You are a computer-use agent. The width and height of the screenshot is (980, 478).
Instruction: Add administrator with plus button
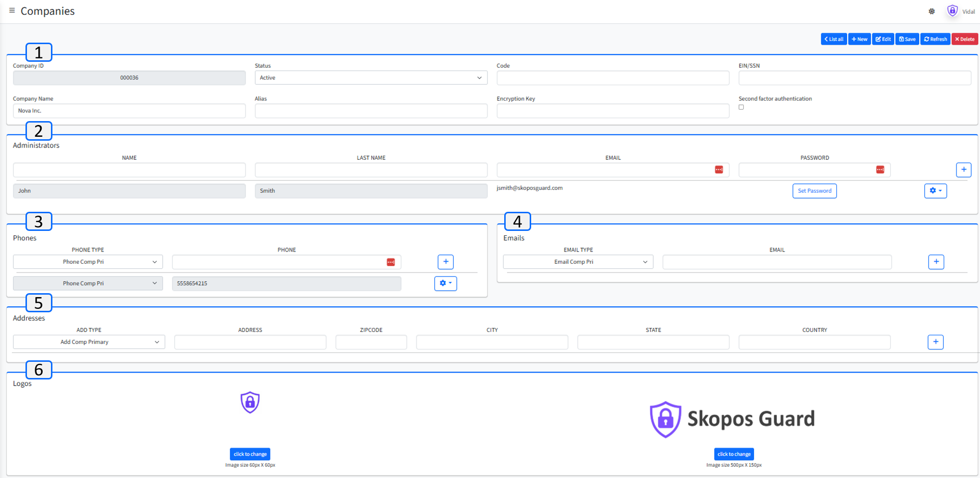point(964,170)
